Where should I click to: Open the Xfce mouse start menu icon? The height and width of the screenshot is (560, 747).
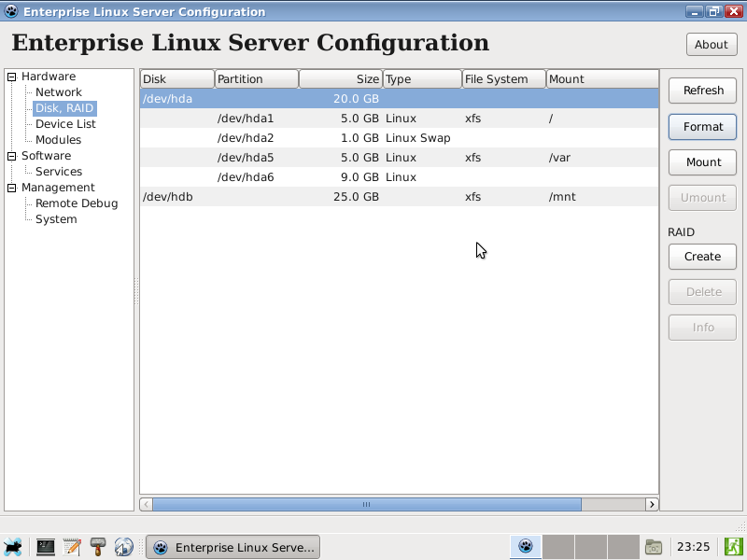coord(12,547)
